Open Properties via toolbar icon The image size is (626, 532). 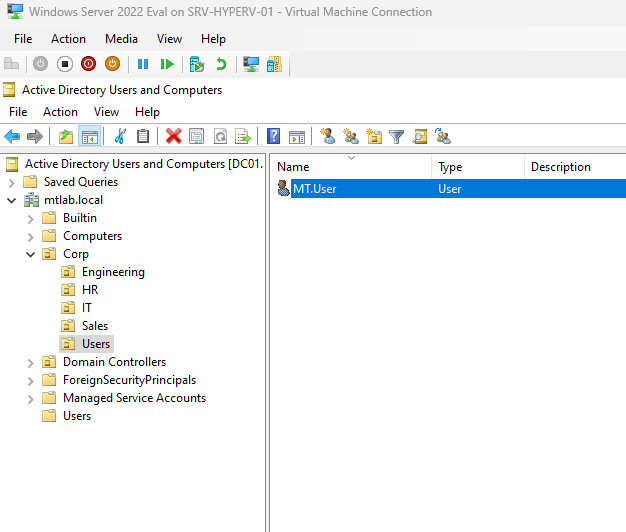[196, 136]
